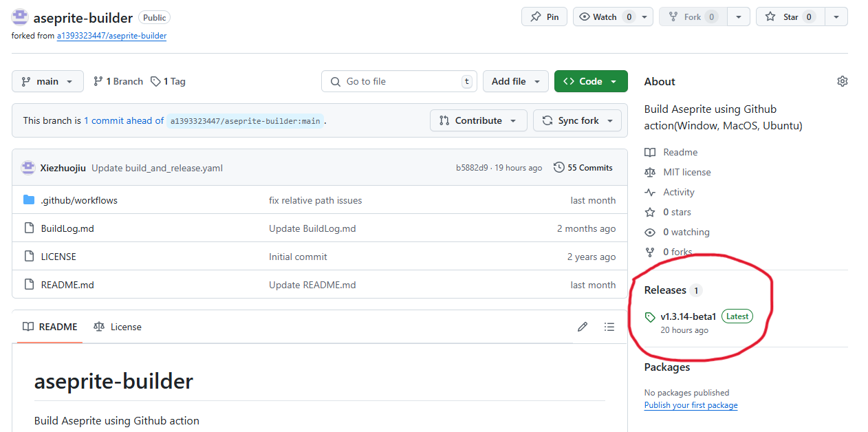Open the main branch selector dropdown

(x=47, y=81)
